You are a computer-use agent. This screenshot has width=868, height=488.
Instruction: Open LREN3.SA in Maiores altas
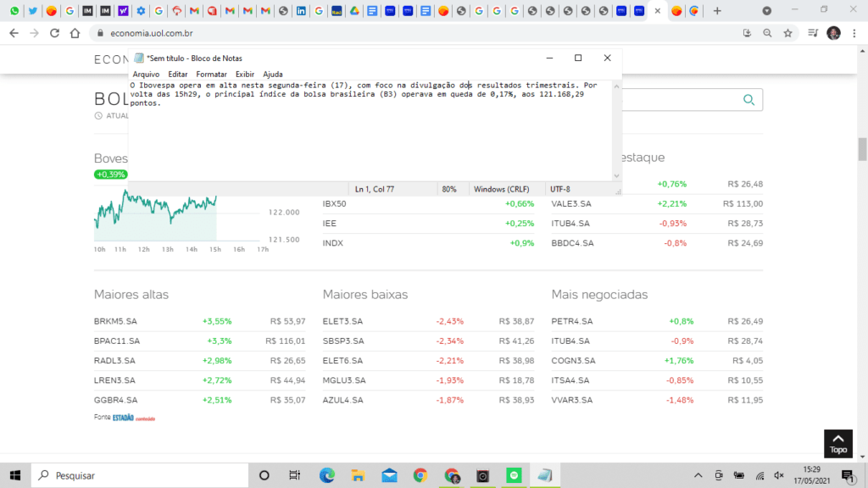coord(114,380)
